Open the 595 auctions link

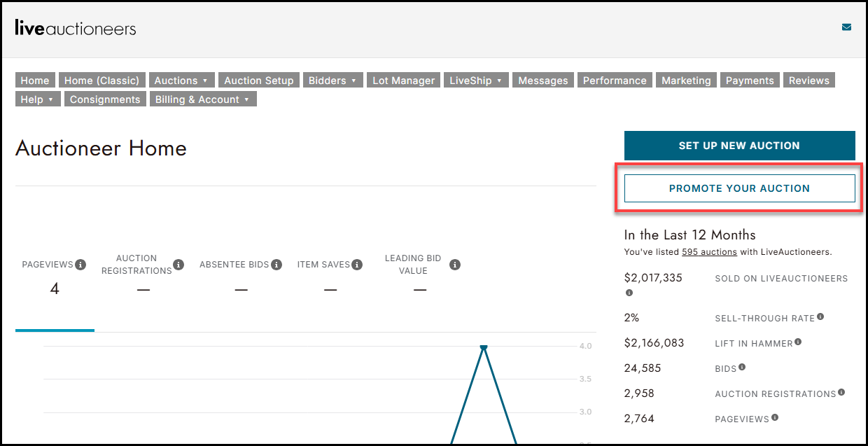click(x=709, y=252)
